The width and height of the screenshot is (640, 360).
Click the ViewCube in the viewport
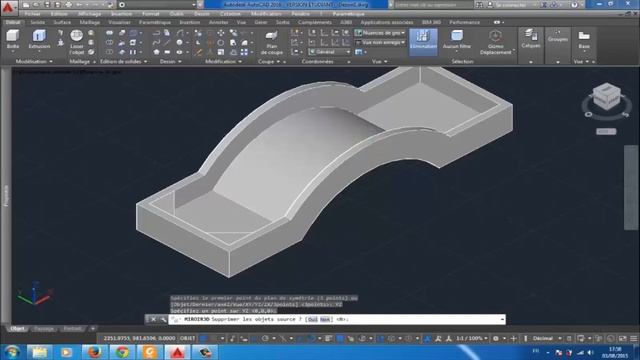[606, 96]
